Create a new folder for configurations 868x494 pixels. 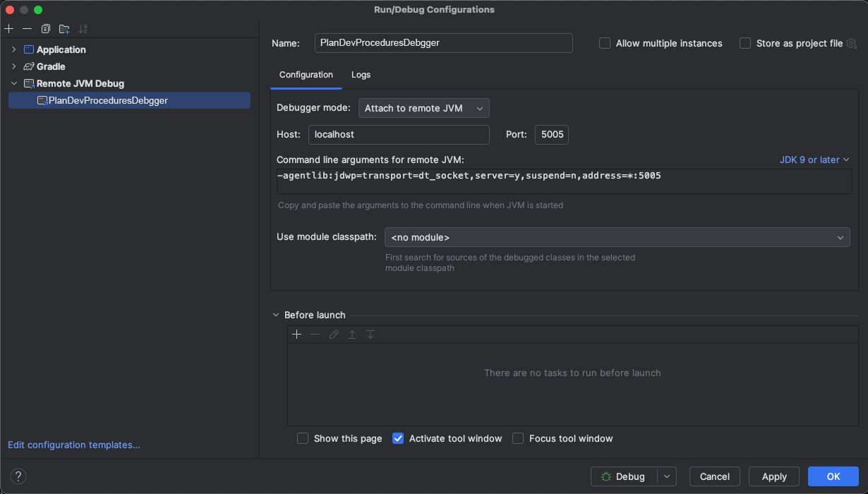[64, 28]
